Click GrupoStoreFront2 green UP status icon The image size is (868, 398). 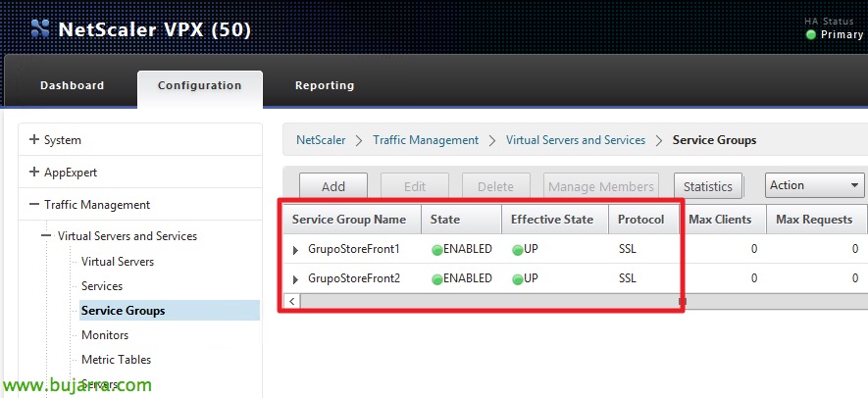[518, 279]
